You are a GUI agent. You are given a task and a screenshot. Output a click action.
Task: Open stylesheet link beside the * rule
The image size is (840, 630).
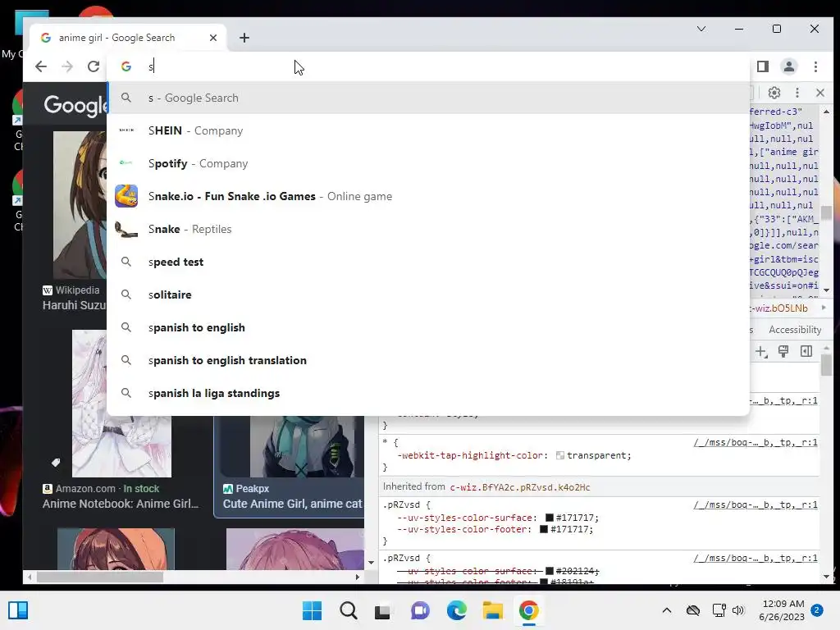756,442
